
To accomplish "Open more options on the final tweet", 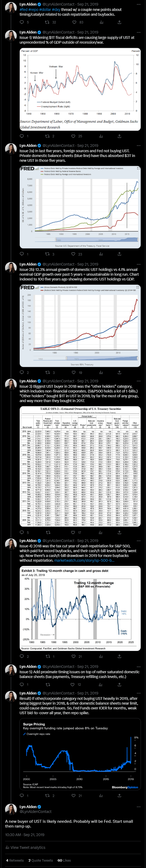I will coord(138,807).
